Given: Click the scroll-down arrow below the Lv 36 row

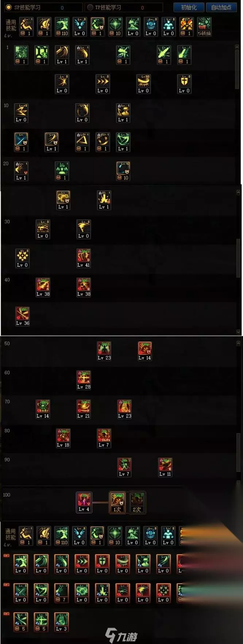Looking at the screenshot, I should click(238, 332).
